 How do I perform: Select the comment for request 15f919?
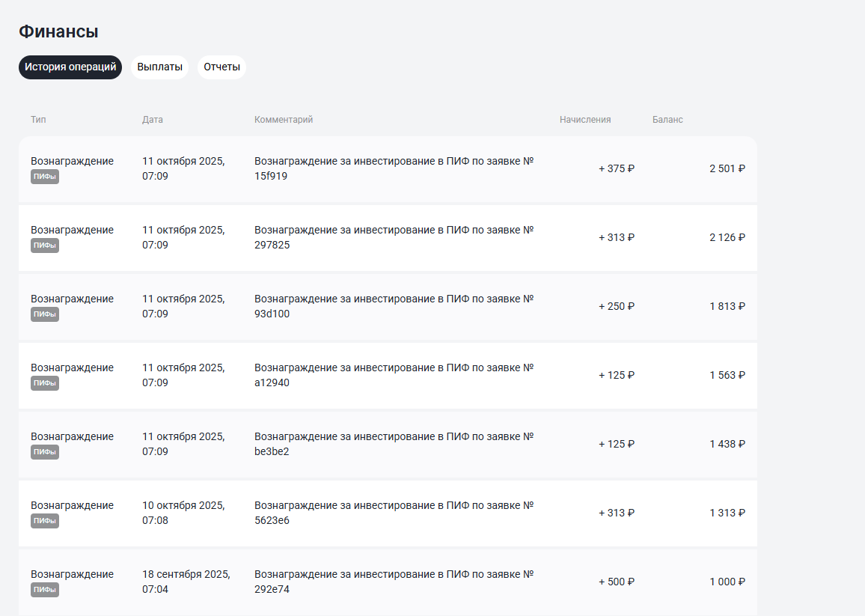point(394,168)
